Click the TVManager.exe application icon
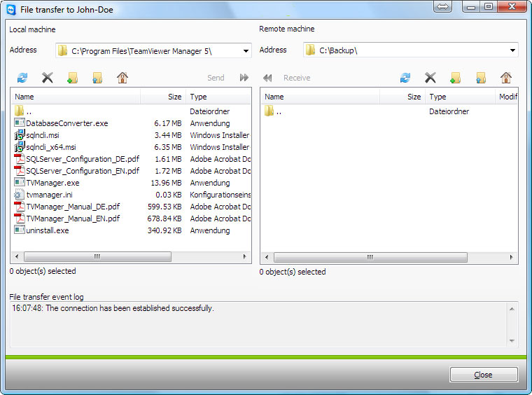The image size is (532, 395). point(20,182)
